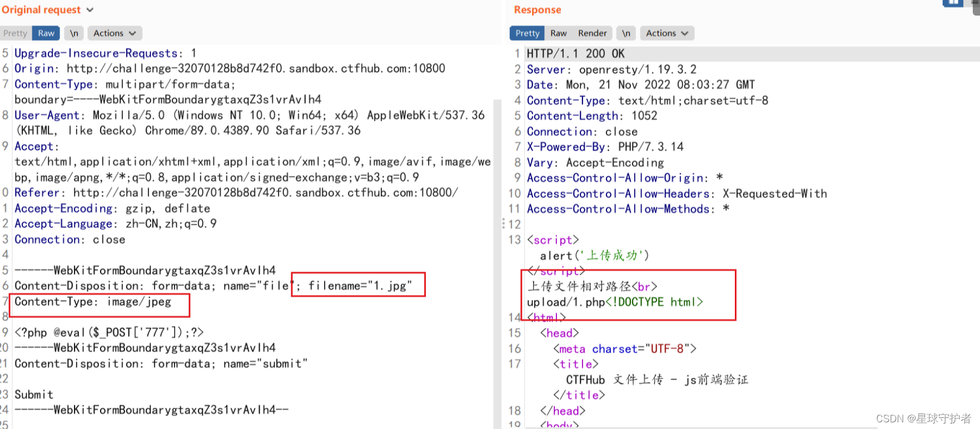The width and height of the screenshot is (980, 429).
Task: Click the Submit value line in request
Action: [x=34, y=395]
